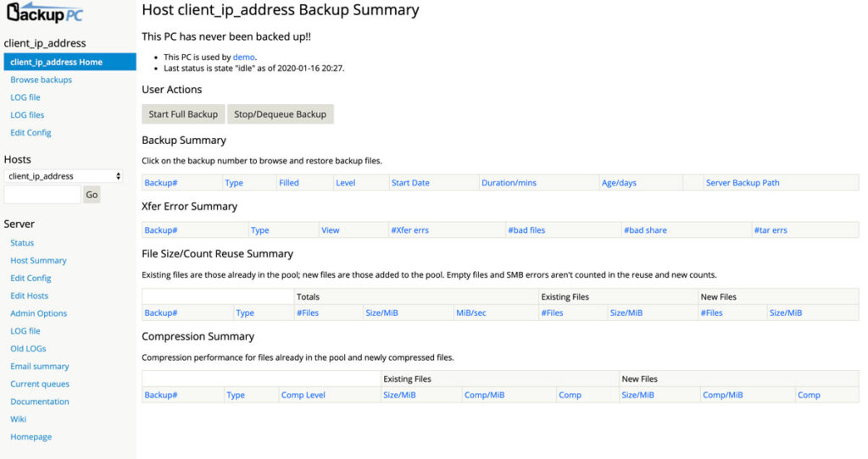The width and height of the screenshot is (868, 459).
Task: Open the client_ip_address hosts dropdown
Action: coord(63,176)
